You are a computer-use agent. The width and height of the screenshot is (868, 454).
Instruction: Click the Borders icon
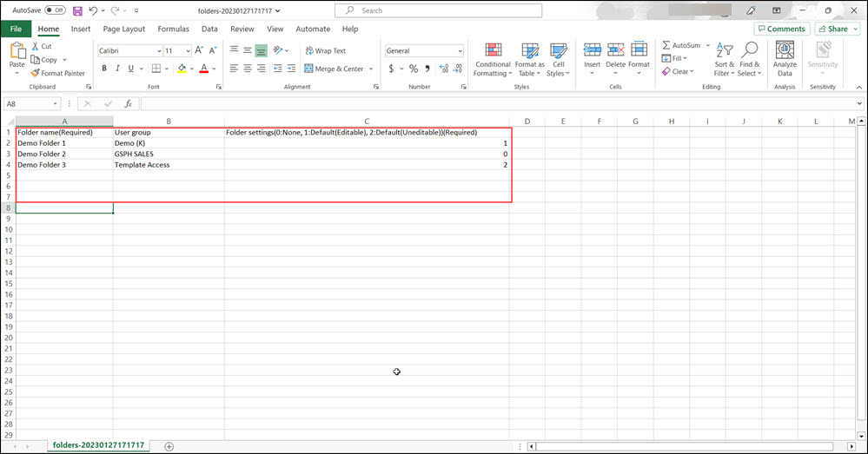point(156,69)
